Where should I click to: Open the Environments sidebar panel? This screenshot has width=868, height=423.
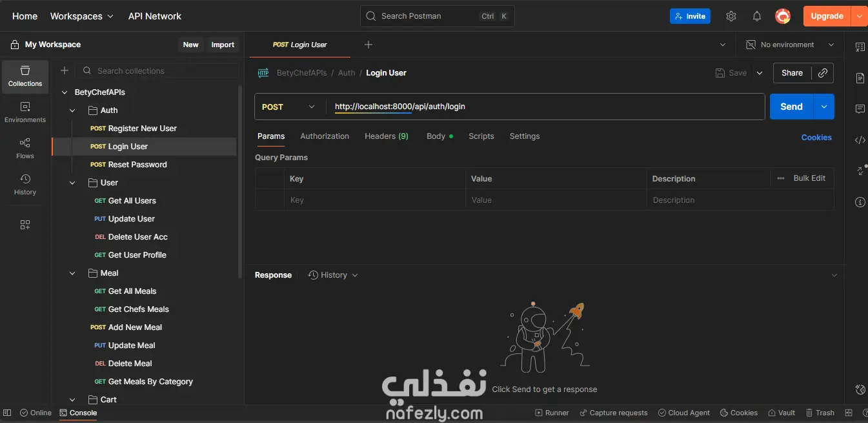click(x=25, y=112)
